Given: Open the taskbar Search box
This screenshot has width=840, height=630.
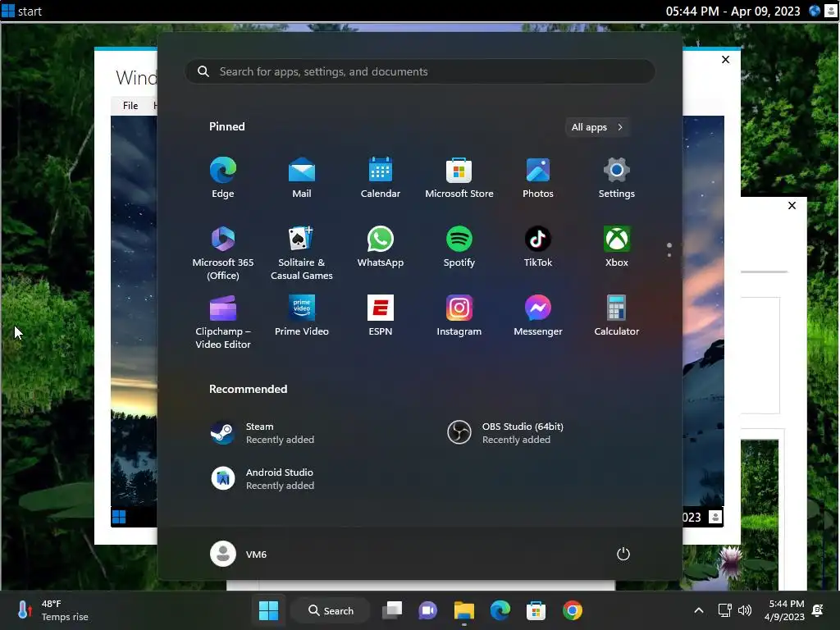Looking at the screenshot, I should 331,610.
